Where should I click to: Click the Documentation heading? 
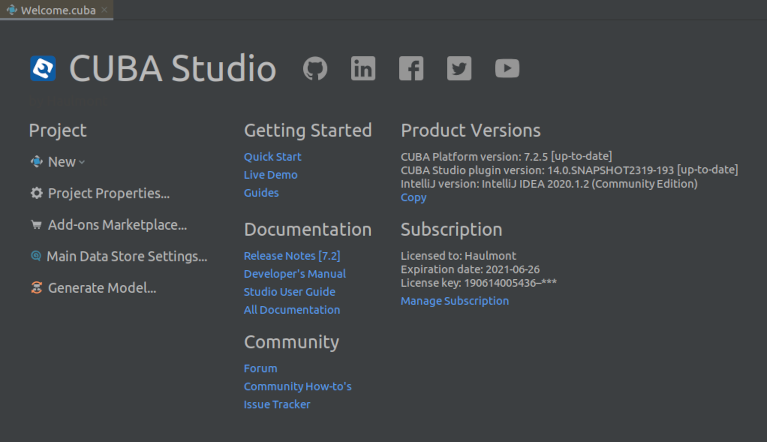pyautogui.click(x=308, y=230)
